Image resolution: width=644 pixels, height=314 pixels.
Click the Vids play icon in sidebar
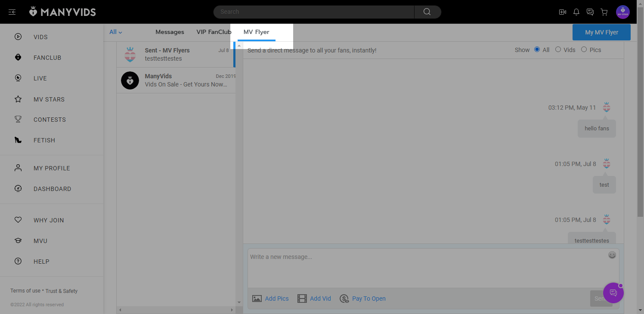tap(18, 37)
